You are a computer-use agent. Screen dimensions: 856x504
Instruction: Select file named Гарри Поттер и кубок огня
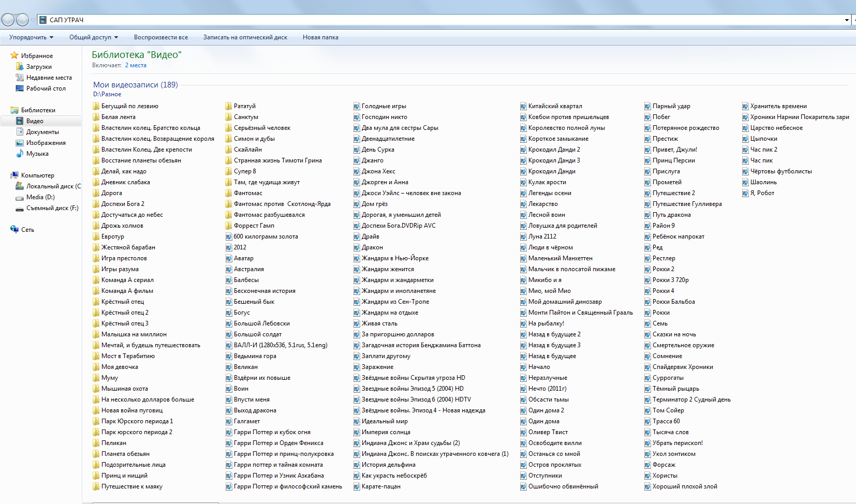click(x=272, y=432)
